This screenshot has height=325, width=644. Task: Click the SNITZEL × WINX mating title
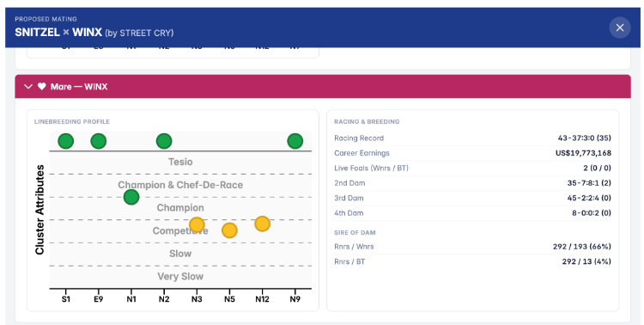tap(58, 33)
